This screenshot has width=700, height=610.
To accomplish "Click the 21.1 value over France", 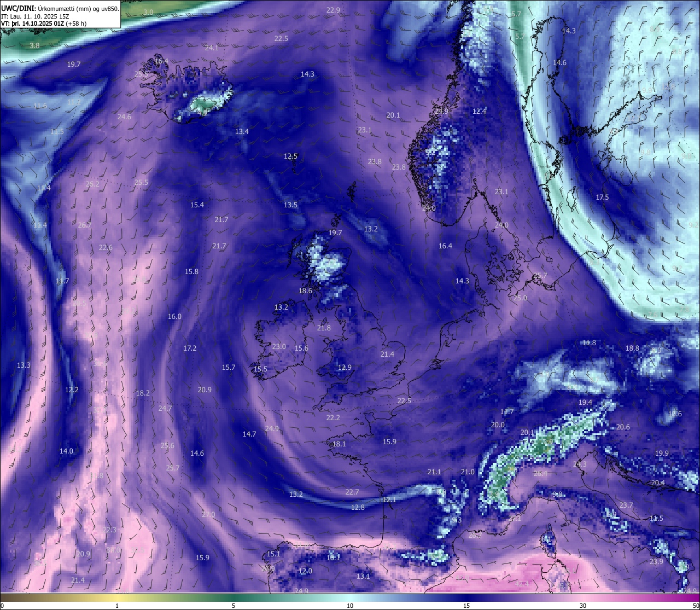I will pos(434,472).
